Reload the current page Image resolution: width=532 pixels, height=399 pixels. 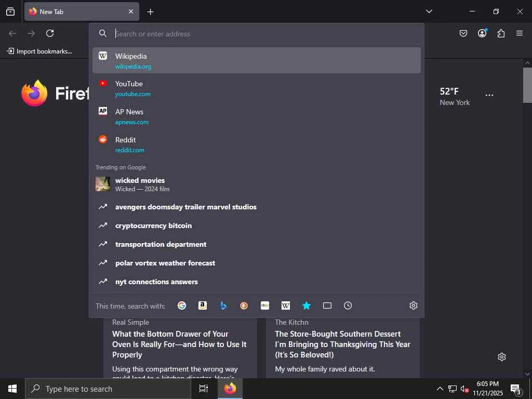point(50,33)
